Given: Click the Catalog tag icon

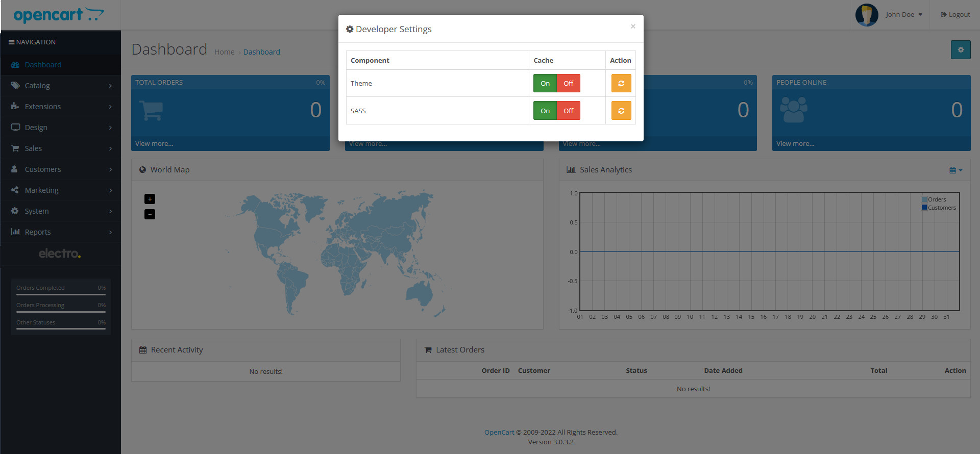Looking at the screenshot, I should click(15, 86).
